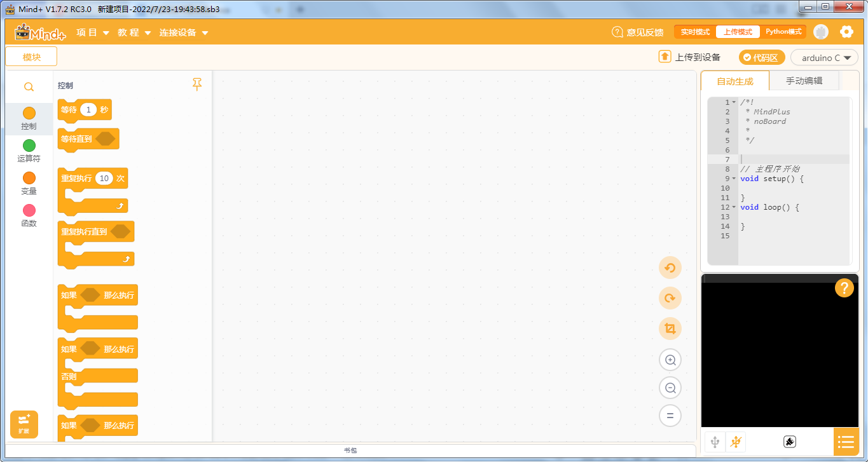Screen dimensions: 868x462
Task: Select the 等待直到 block
Action: click(x=88, y=139)
